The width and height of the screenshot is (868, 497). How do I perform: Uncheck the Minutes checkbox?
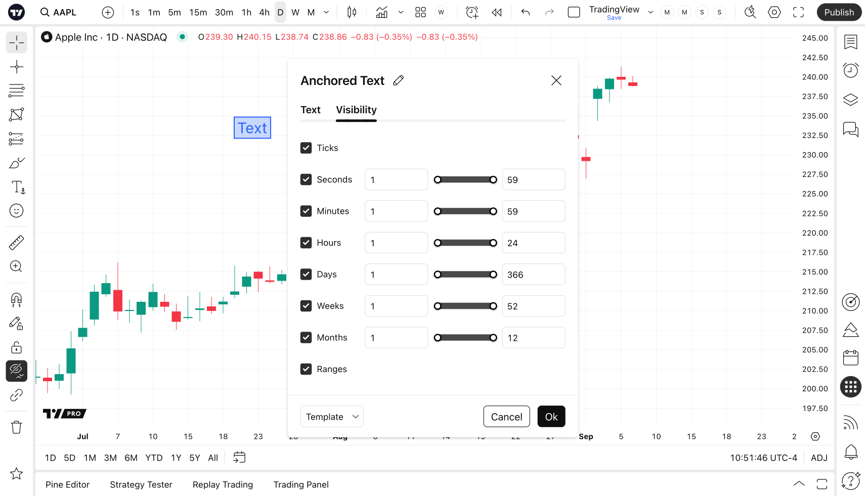pyautogui.click(x=306, y=211)
